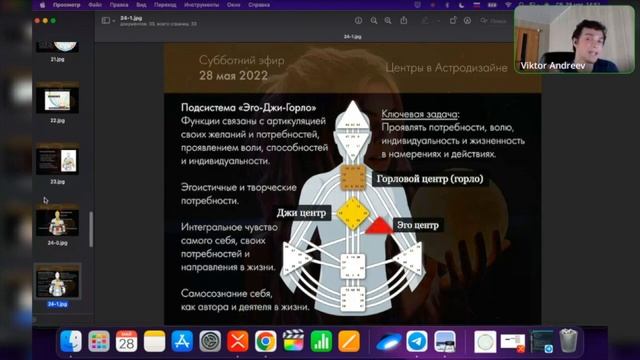640x360 pixels.
Task: Click the Viktor Andreev video tile
Action: pos(574,39)
